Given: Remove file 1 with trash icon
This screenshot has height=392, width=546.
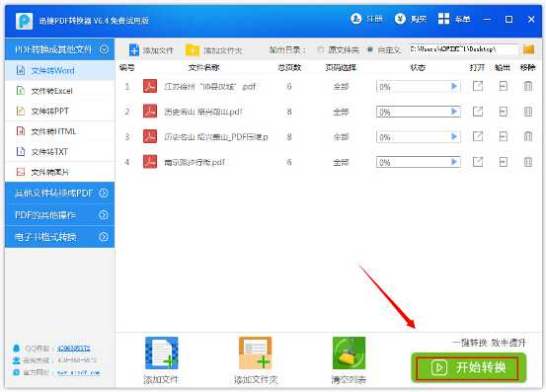Looking at the screenshot, I should coord(528,86).
